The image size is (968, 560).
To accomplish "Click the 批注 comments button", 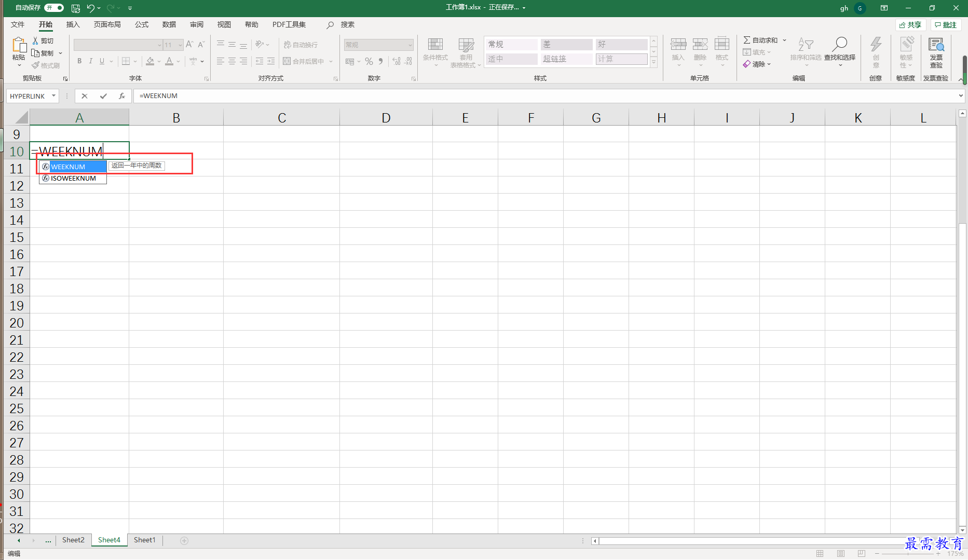I will pyautogui.click(x=946, y=25).
